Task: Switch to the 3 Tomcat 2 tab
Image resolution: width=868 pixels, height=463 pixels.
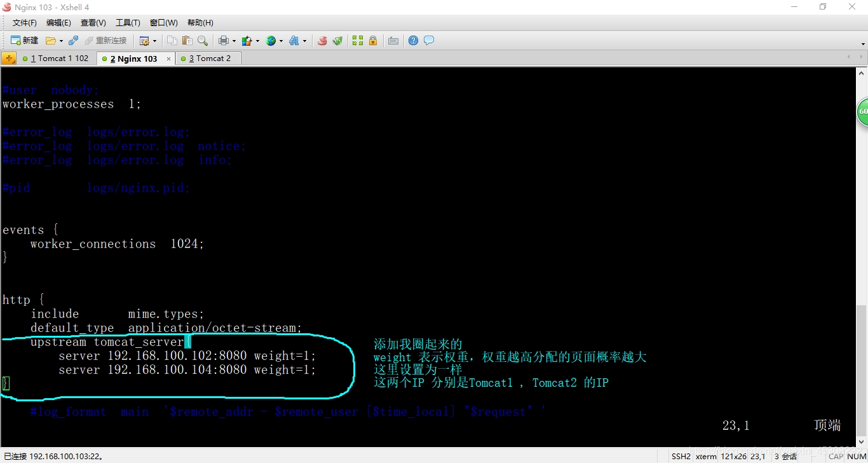Action: 208,59
